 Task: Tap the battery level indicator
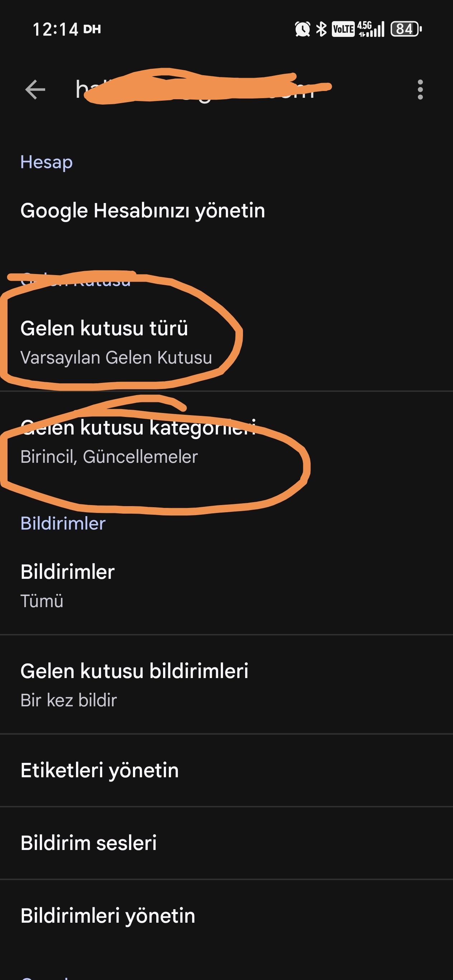click(406, 29)
